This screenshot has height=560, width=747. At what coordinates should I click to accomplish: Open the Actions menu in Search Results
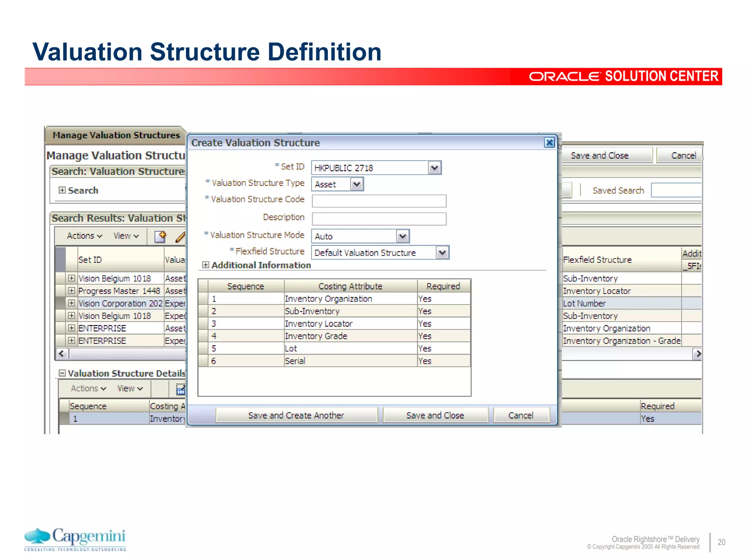tap(85, 236)
